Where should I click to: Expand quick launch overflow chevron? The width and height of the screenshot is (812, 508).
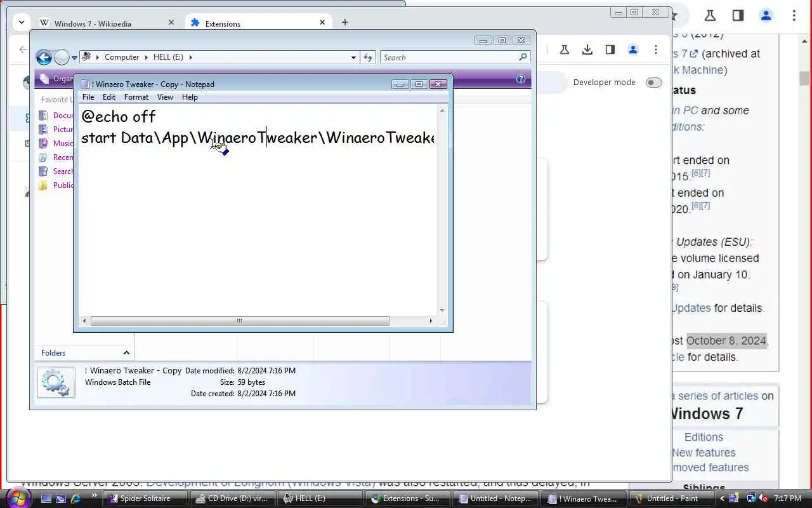tap(95, 496)
